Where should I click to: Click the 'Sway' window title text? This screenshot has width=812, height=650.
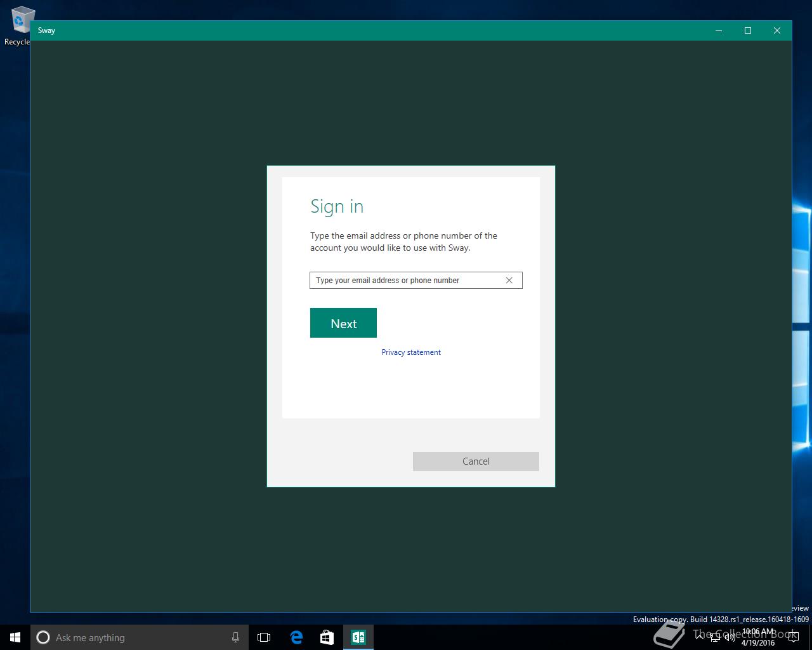click(46, 30)
